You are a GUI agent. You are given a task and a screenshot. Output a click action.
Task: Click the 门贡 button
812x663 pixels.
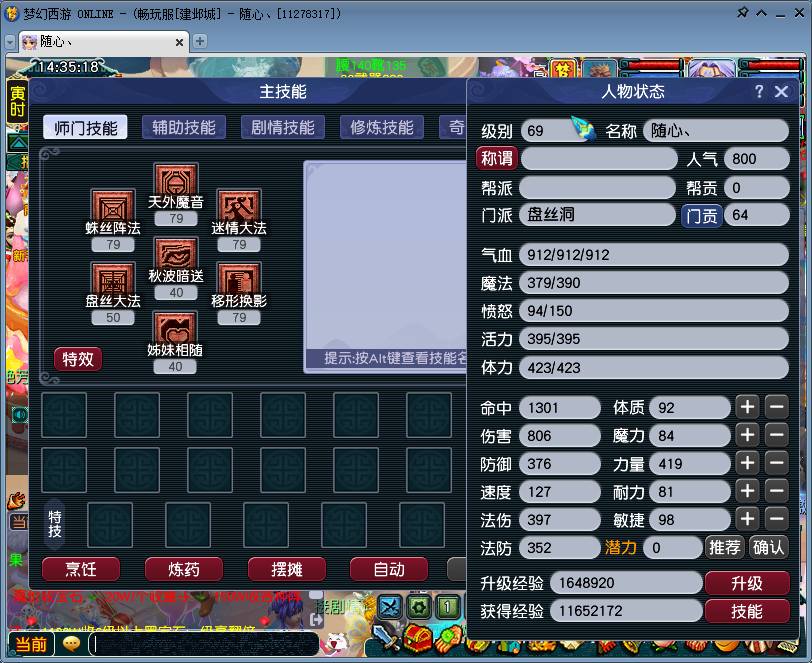point(702,215)
